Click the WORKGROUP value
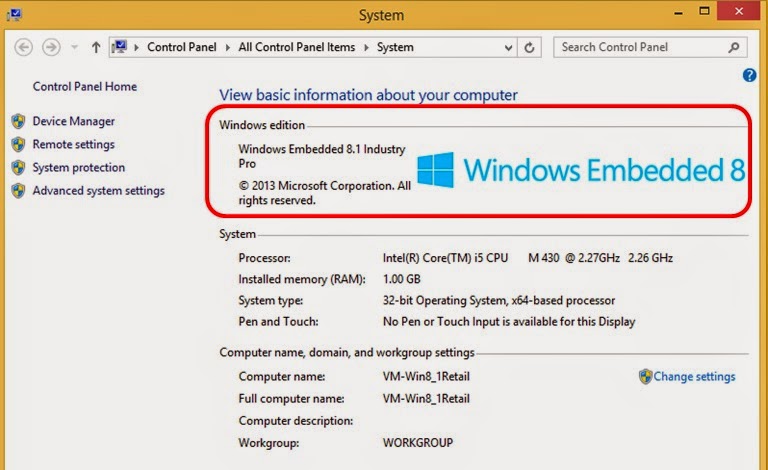The height and width of the screenshot is (470, 768). pyautogui.click(x=418, y=443)
